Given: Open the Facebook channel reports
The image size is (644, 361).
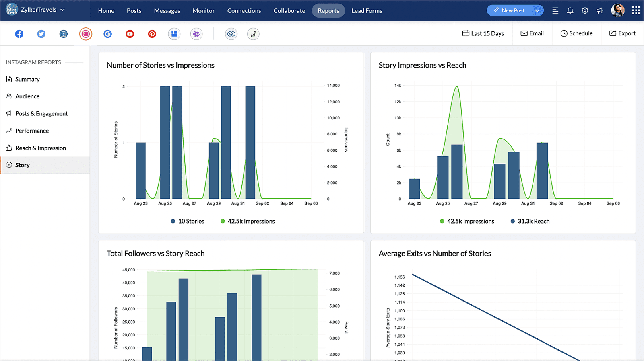Looking at the screenshot, I should (x=19, y=34).
